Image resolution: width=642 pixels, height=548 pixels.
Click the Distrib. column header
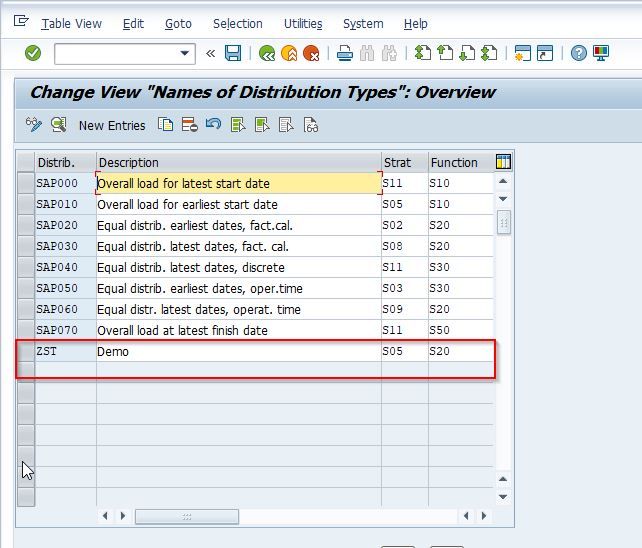66,163
